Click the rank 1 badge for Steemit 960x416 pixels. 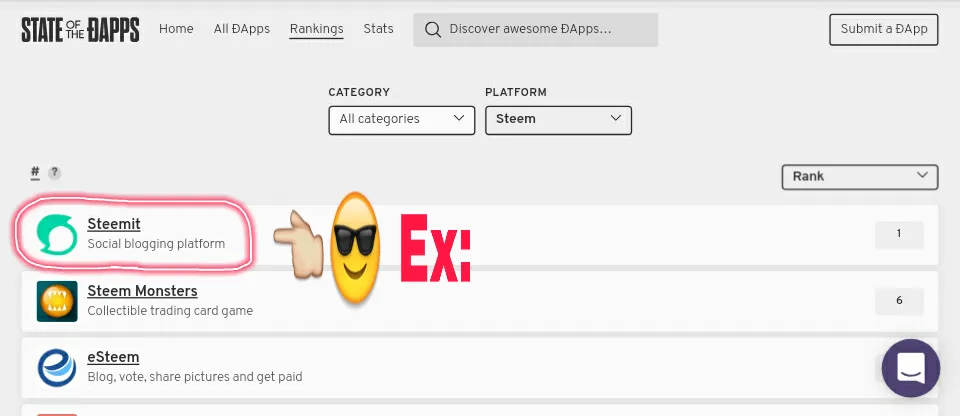(899, 235)
